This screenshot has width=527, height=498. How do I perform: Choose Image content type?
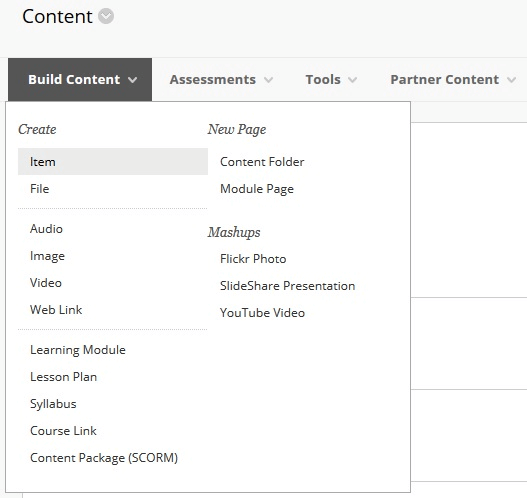click(x=47, y=256)
